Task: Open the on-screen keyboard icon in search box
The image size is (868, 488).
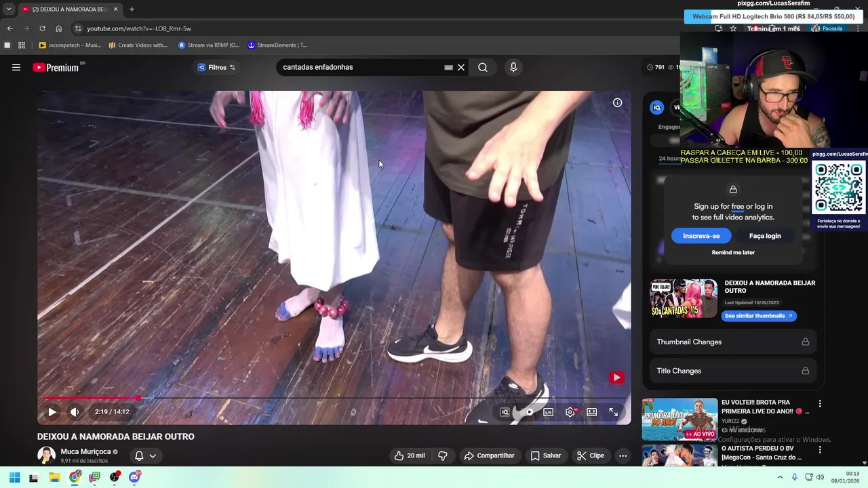Action: pyautogui.click(x=448, y=67)
